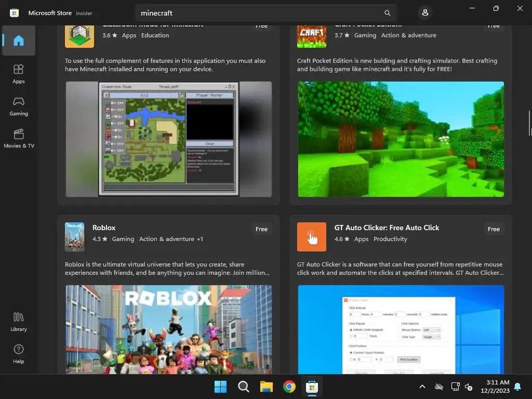Open the Help page
The image size is (532, 399).
tap(19, 354)
